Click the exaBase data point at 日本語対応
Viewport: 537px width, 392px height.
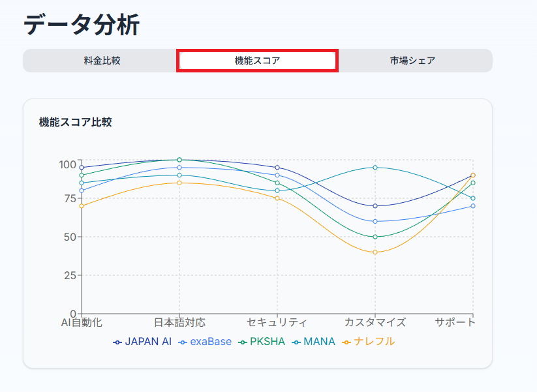(x=179, y=168)
